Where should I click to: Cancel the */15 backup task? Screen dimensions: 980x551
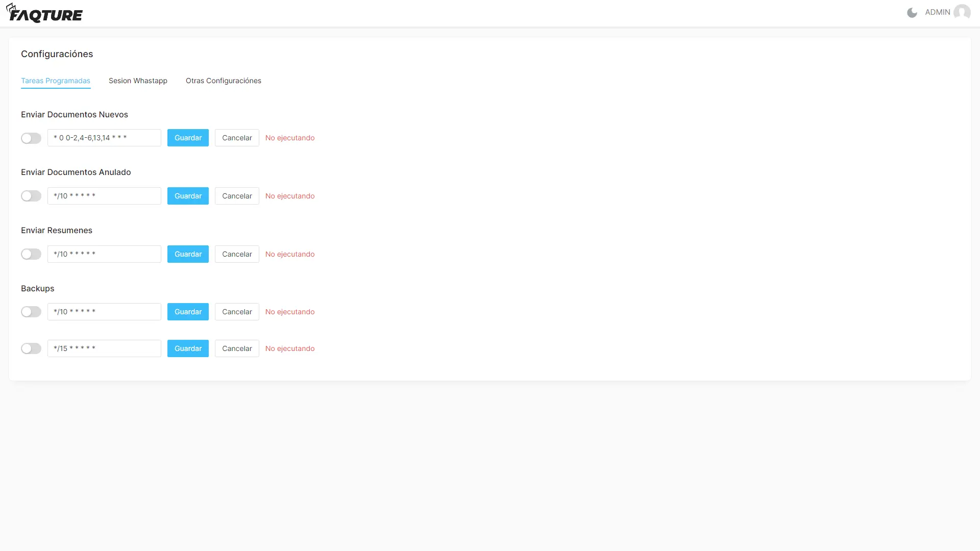237,348
